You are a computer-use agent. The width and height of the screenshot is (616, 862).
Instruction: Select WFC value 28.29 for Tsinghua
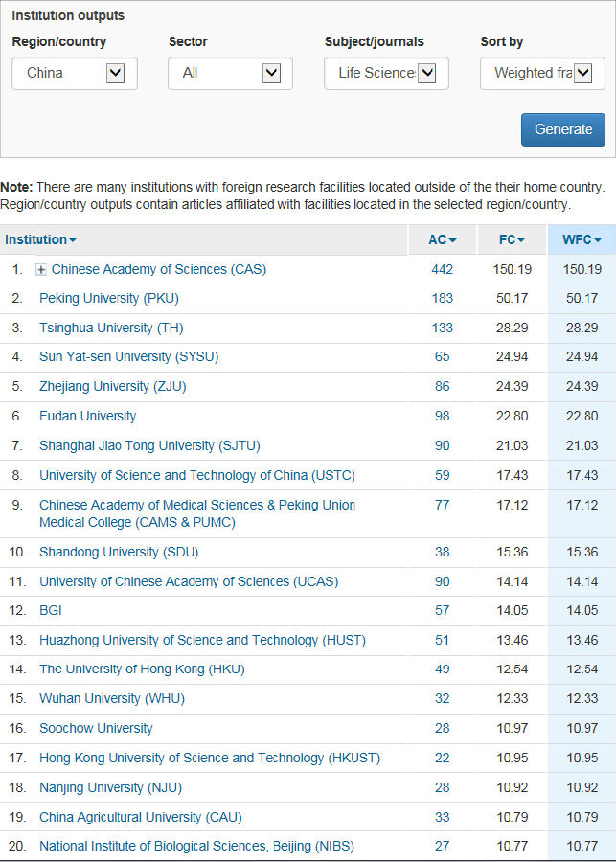tap(582, 329)
